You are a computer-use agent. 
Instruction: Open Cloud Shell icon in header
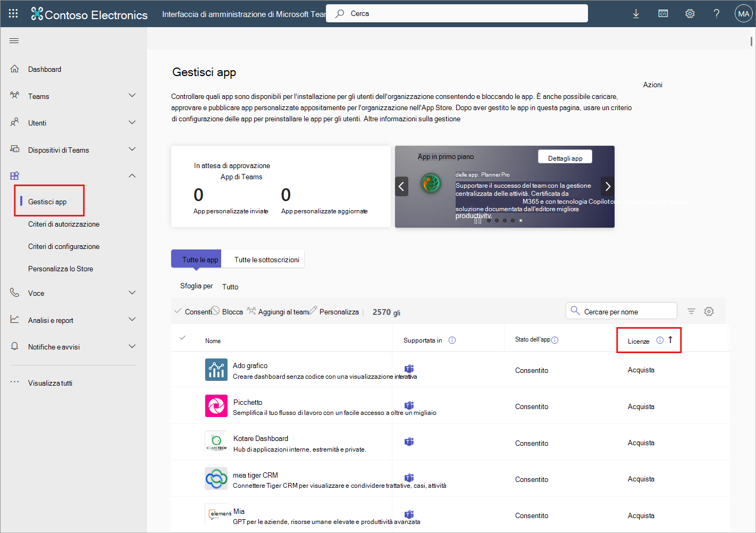pos(663,14)
